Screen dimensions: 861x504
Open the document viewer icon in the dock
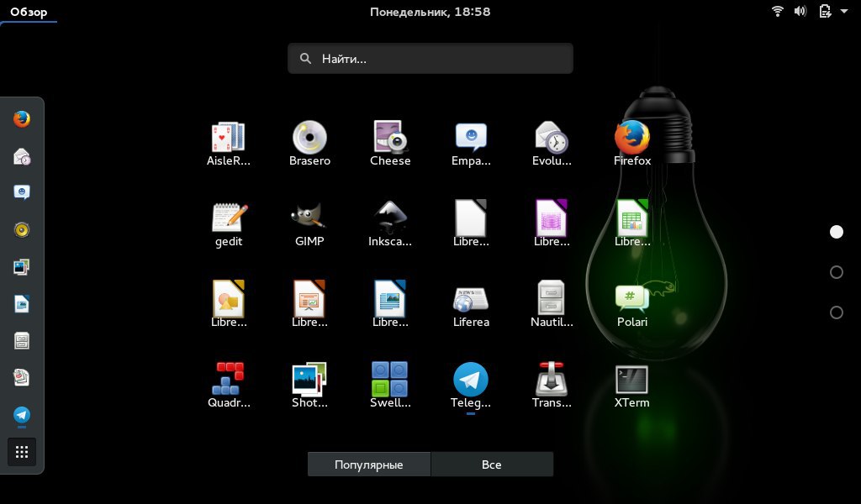(x=21, y=377)
